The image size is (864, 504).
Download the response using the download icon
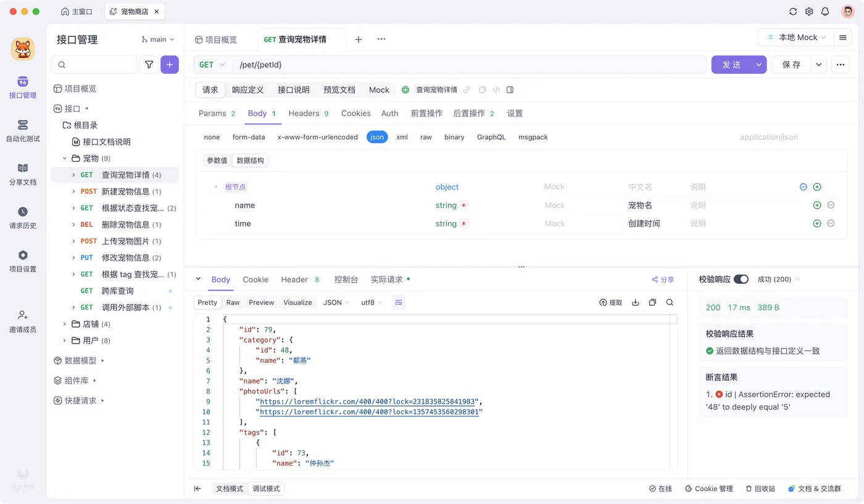point(636,302)
